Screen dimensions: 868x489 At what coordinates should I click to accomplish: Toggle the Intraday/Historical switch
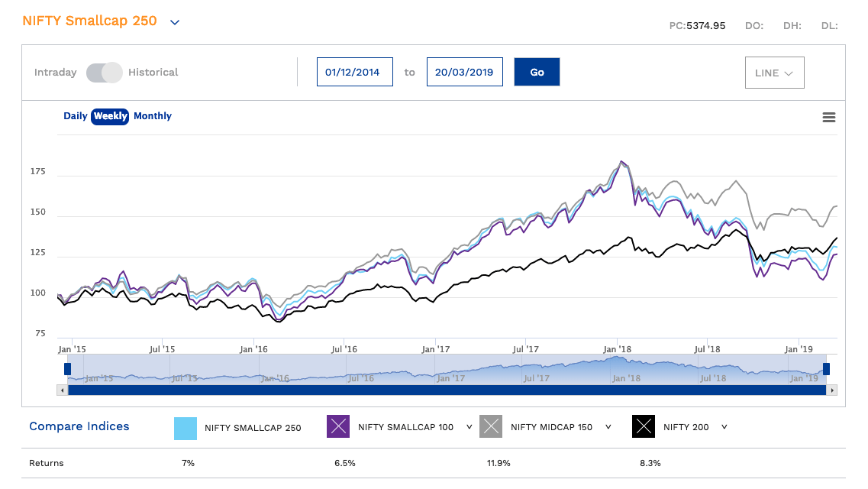coord(104,73)
